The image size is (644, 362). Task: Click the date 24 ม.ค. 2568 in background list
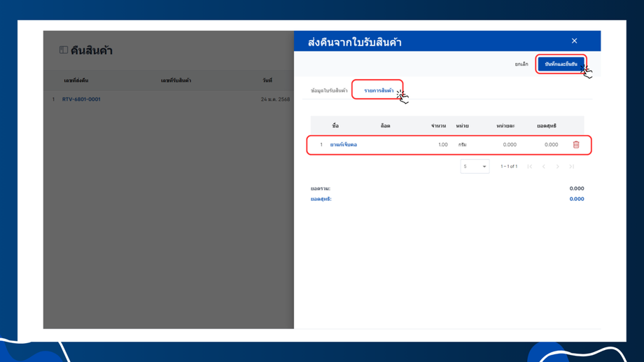coord(275,99)
